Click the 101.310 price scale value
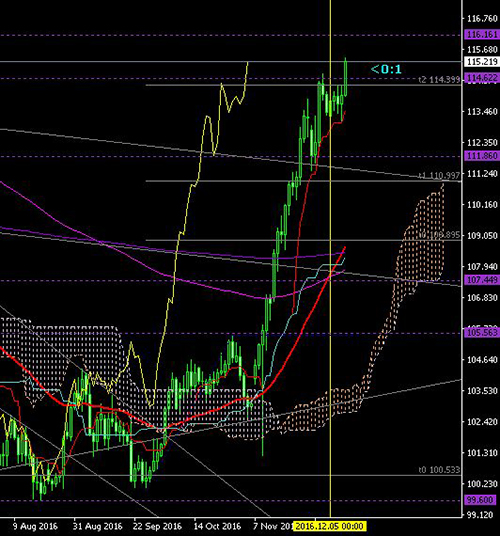This screenshot has height=536, width=500. (x=482, y=453)
